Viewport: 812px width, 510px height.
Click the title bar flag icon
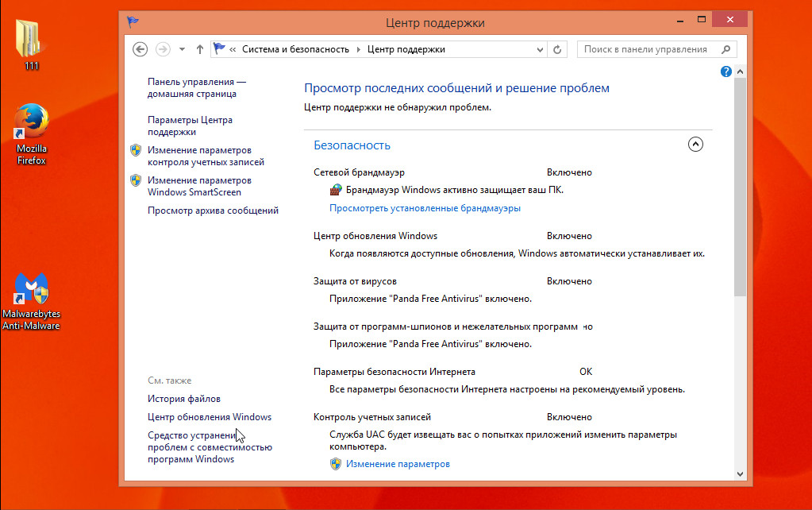coord(133,21)
